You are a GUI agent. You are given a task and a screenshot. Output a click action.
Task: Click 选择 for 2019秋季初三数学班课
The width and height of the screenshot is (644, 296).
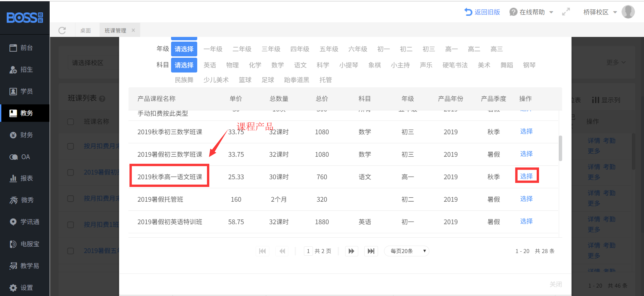pyautogui.click(x=526, y=131)
